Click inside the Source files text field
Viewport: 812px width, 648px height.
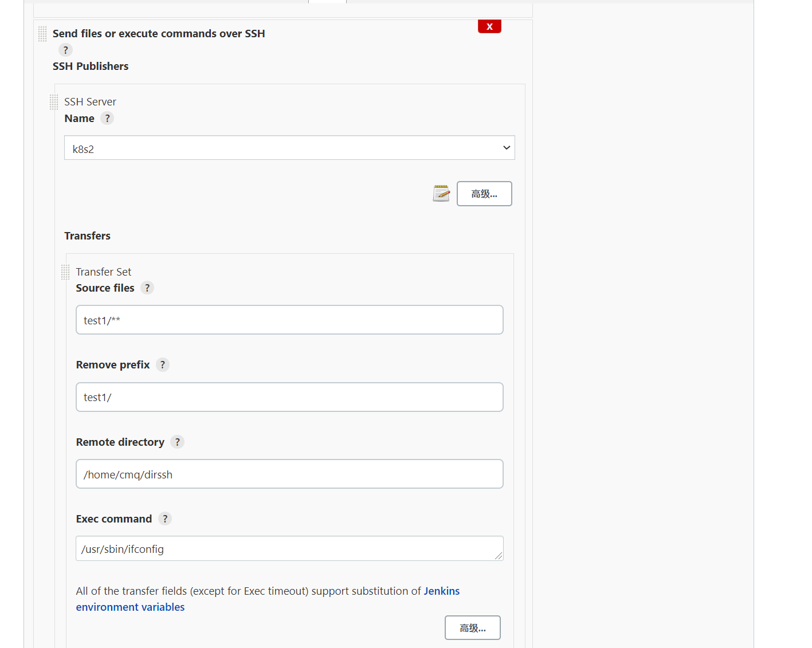289,320
